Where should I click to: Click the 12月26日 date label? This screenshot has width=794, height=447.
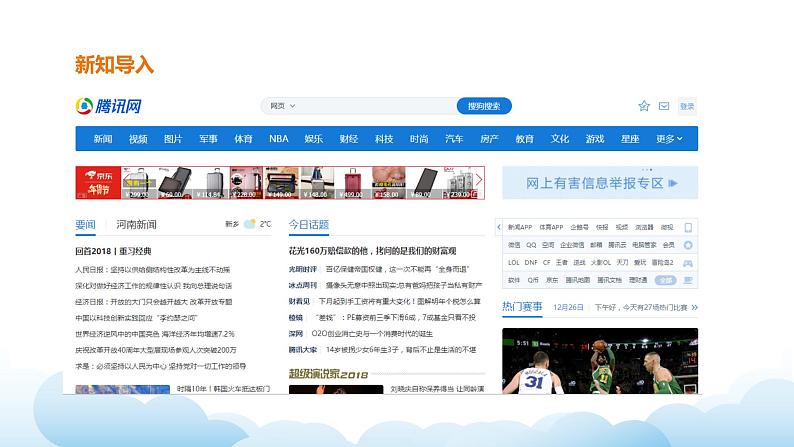[568, 307]
